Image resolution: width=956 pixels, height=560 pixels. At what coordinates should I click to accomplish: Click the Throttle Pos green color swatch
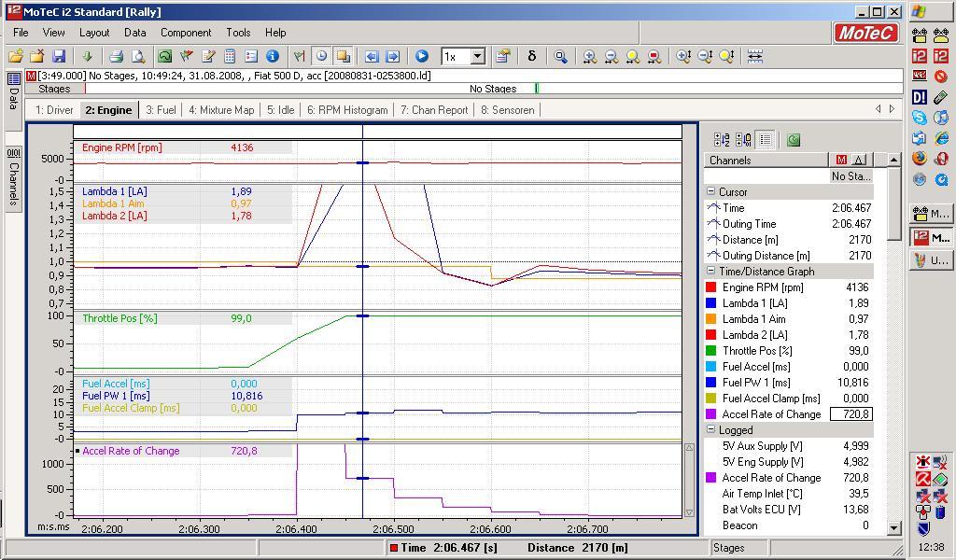click(710, 350)
